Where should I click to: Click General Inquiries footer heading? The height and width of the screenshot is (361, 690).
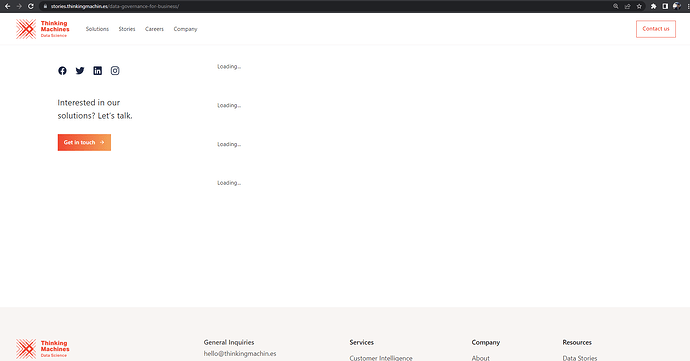point(229,342)
